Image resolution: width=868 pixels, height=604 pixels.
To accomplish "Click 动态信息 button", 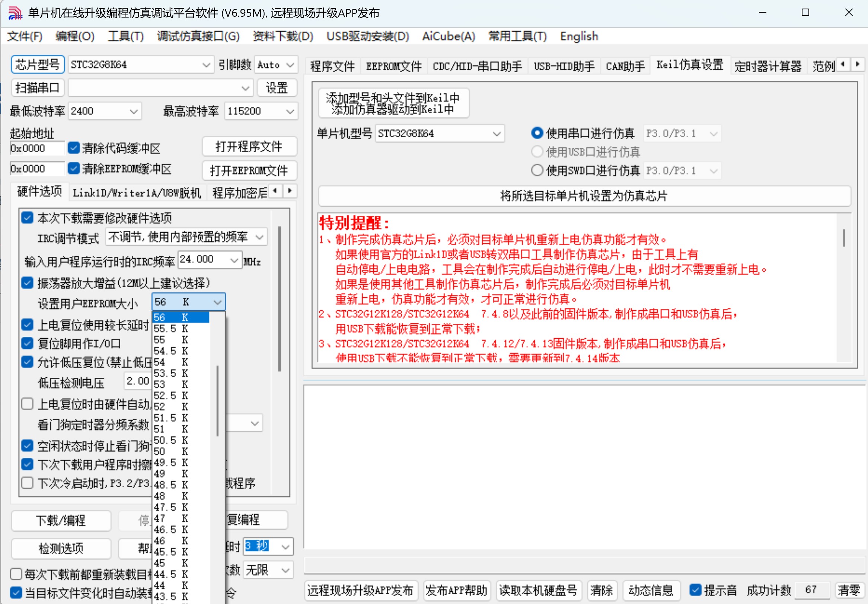I will coord(651,590).
